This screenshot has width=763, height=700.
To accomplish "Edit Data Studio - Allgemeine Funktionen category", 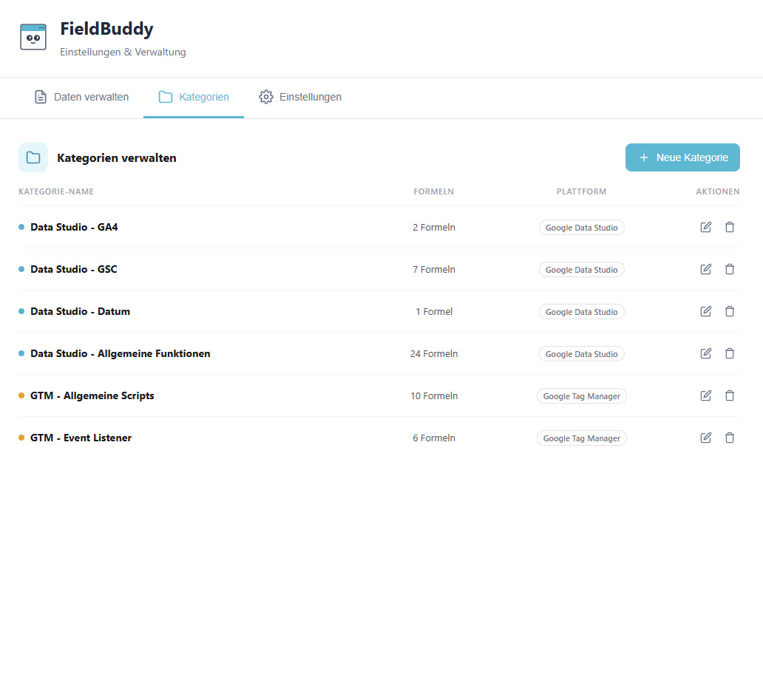I will pos(705,353).
